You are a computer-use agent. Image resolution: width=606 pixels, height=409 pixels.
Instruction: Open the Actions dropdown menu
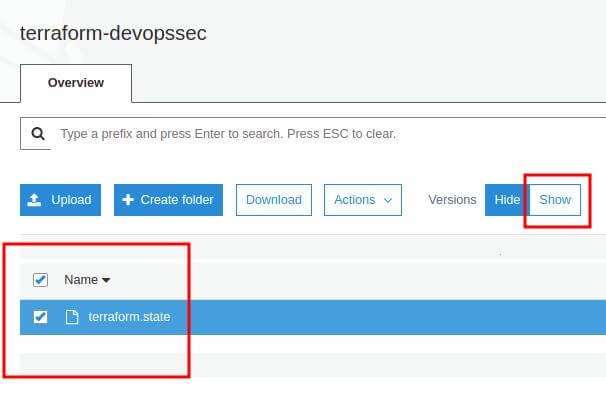362,200
